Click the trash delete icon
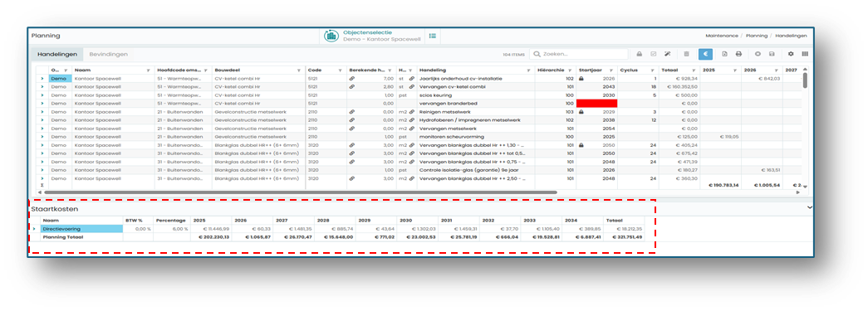Viewport: 868px width, 311px height. coord(686,54)
